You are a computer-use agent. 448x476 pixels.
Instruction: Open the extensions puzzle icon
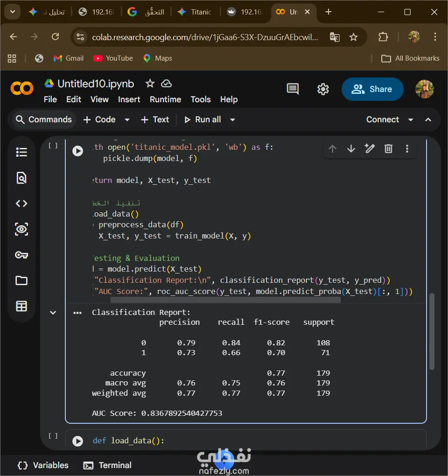pyautogui.click(x=383, y=37)
